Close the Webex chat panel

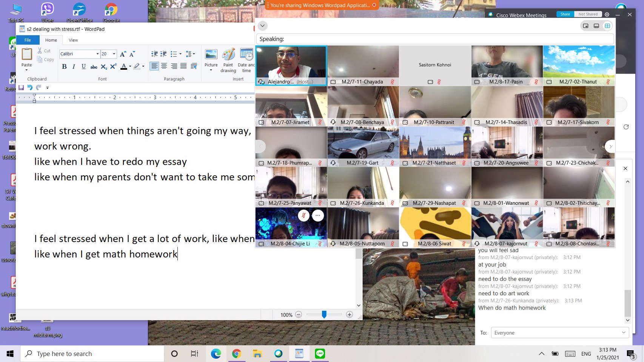(x=625, y=169)
